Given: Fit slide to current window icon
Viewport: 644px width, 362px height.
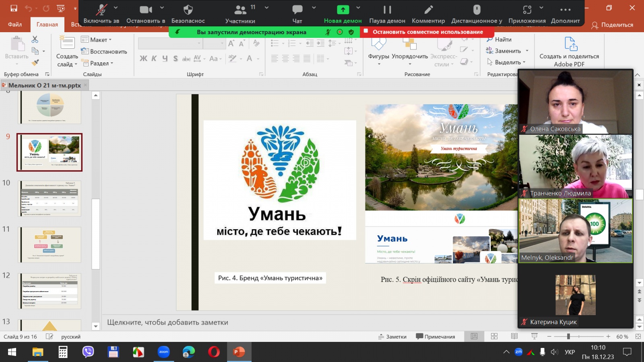Looking at the screenshot, I should (x=638, y=336).
